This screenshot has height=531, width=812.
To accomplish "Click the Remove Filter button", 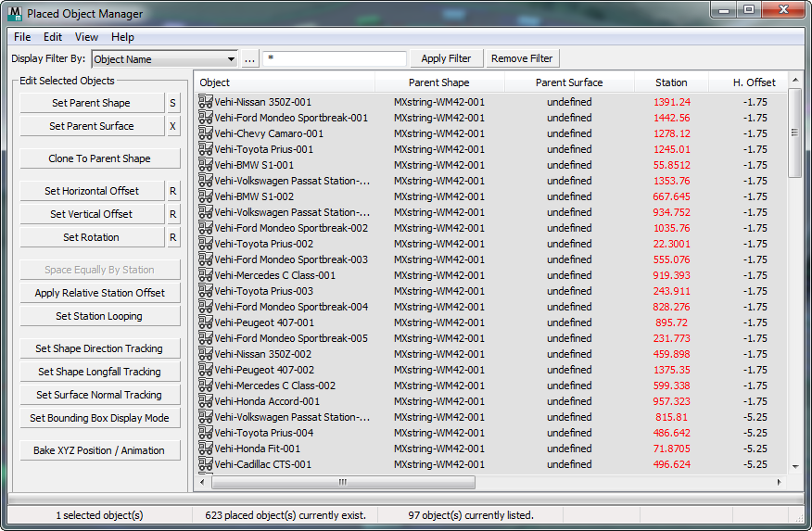I will tap(522, 58).
